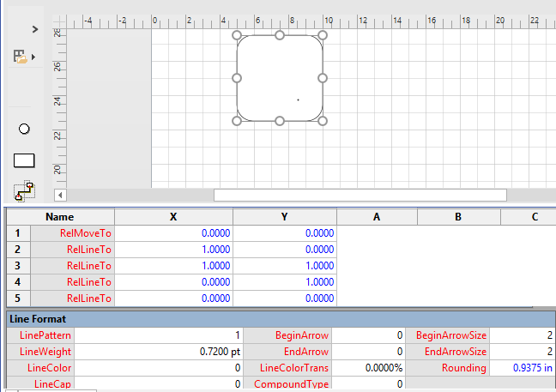Open the stencil menu arrow beside folder icon
This screenshot has width=556, height=392.
[33, 57]
